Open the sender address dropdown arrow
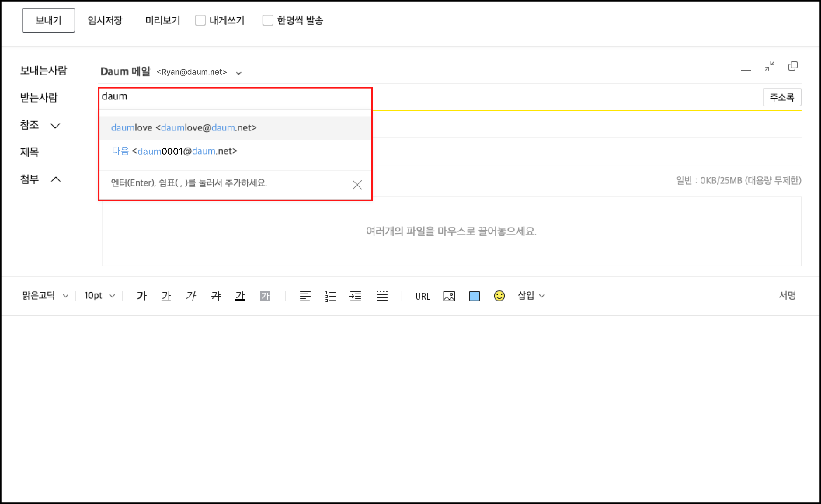The image size is (821, 504). tap(239, 73)
